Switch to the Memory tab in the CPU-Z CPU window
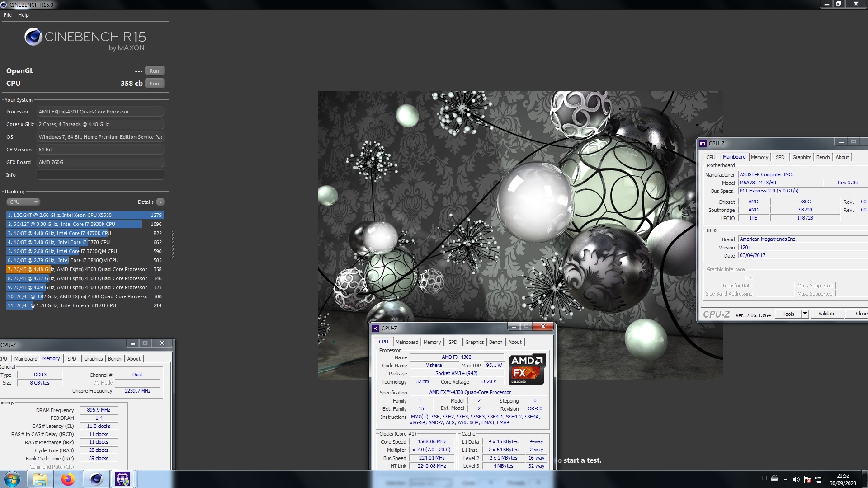 432,342
